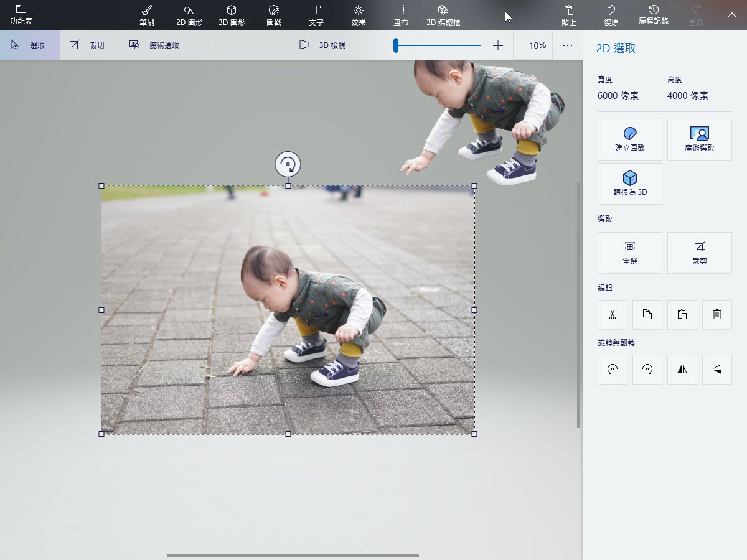Click the rotation handle above the selection

288,165
